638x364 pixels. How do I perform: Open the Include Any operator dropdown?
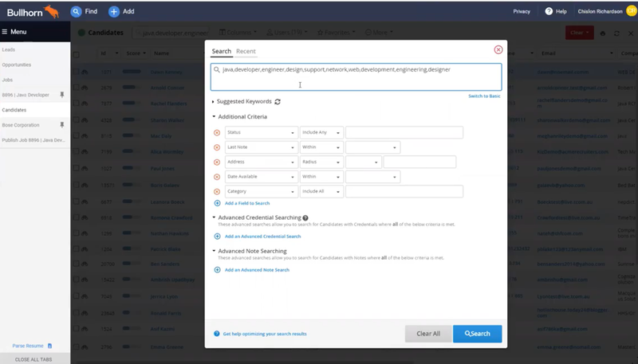(x=321, y=132)
